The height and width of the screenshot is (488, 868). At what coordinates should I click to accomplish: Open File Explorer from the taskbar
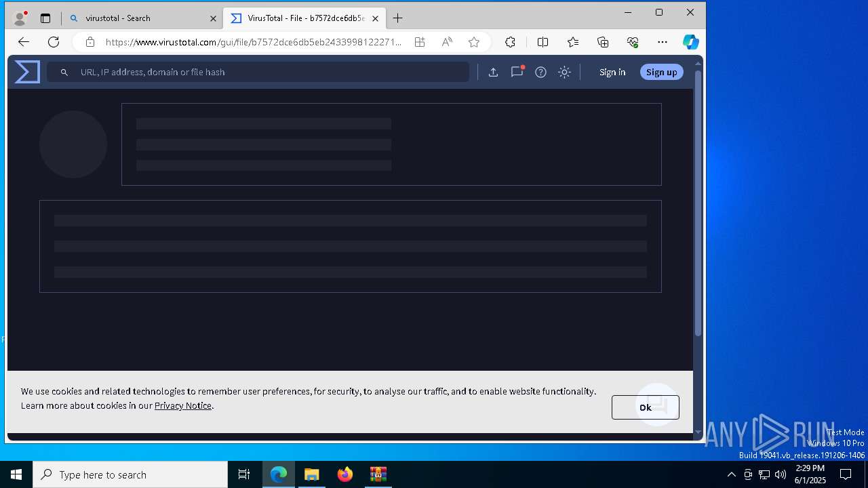click(x=312, y=474)
